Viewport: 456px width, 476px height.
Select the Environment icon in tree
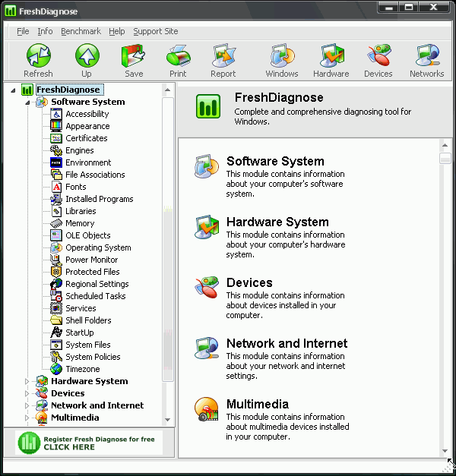click(x=56, y=162)
